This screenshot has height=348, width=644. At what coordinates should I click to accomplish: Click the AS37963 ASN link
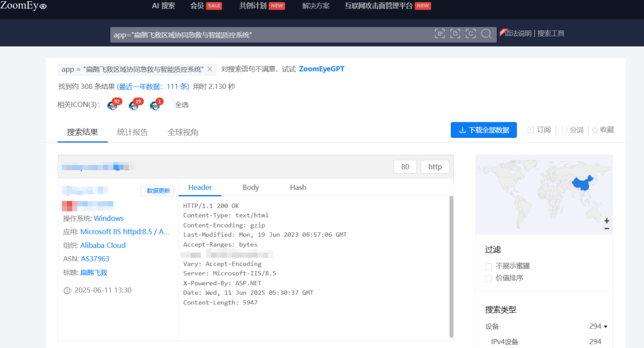pyautogui.click(x=95, y=258)
